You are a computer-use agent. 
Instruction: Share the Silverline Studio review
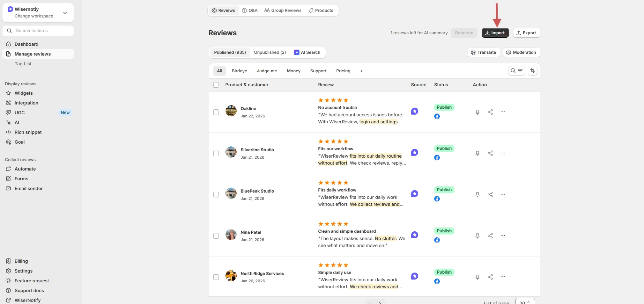490,153
